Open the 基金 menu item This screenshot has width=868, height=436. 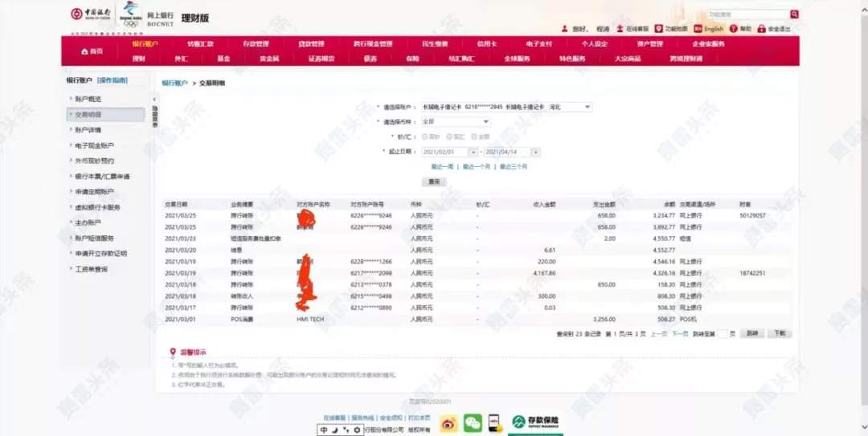point(223,59)
